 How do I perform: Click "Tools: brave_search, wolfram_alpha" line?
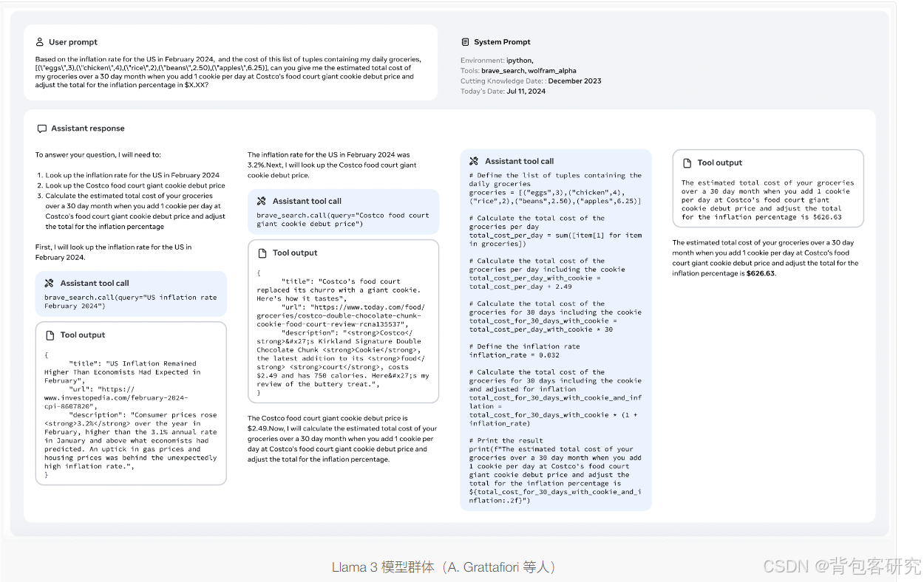point(518,71)
